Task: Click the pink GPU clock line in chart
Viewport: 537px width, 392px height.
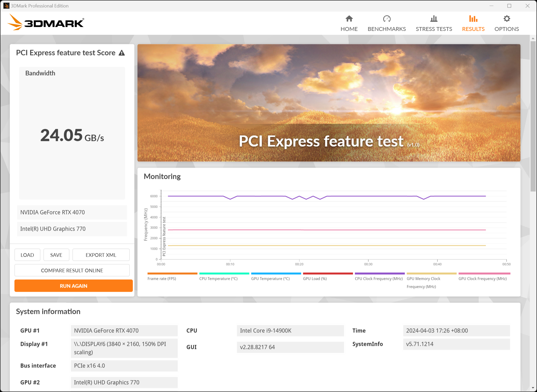Action: pyautogui.click(x=327, y=230)
